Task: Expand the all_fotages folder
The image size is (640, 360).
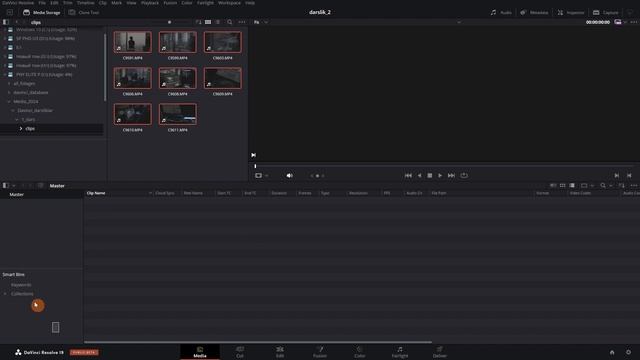Action: [9, 84]
